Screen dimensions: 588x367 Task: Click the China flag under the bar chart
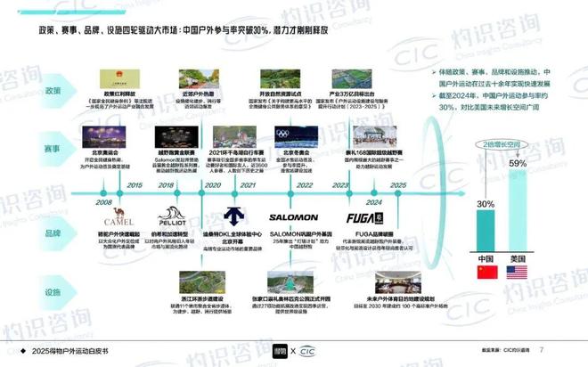(x=487, y=273)
